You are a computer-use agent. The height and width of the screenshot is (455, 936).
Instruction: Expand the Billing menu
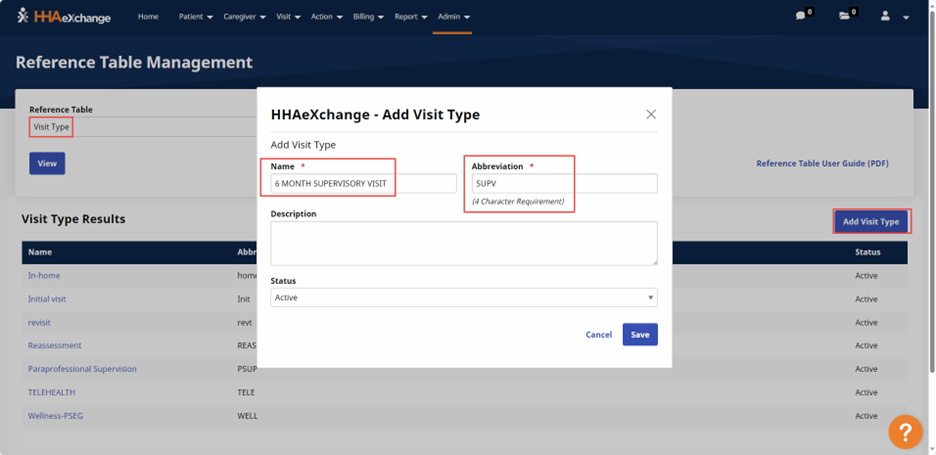click(368, 17)
